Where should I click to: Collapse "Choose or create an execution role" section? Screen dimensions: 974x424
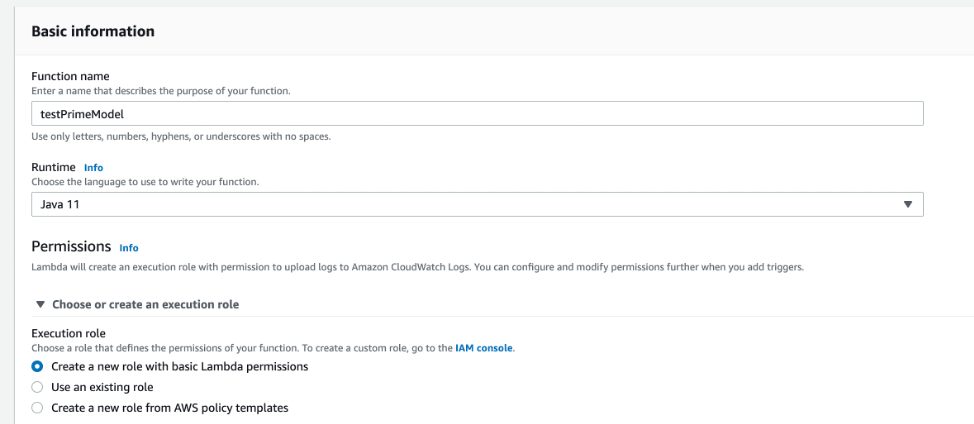pos(145,304)
